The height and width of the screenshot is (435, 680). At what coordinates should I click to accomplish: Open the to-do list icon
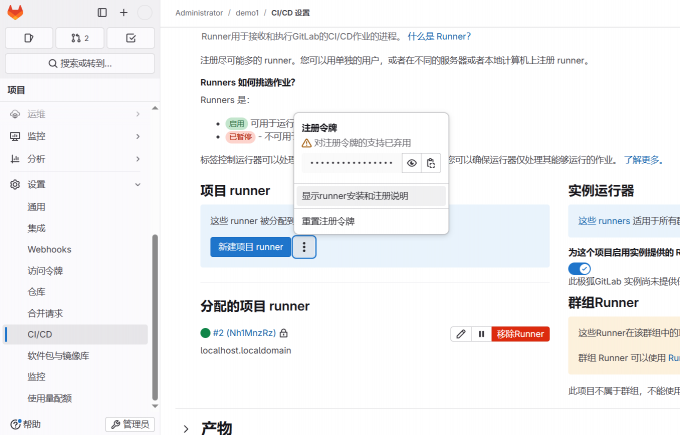(131, 38)
